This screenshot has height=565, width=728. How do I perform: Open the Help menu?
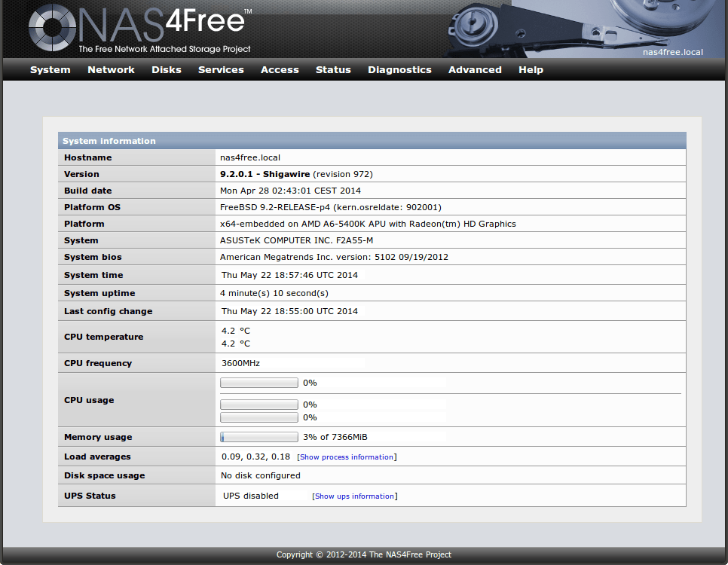point(531,69)
